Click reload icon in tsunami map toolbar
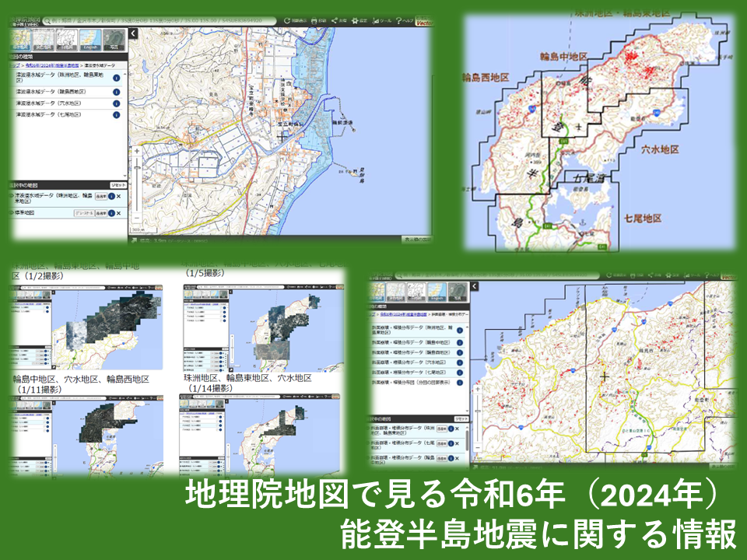Screen dimensions: 747x560 click(287, 21)
